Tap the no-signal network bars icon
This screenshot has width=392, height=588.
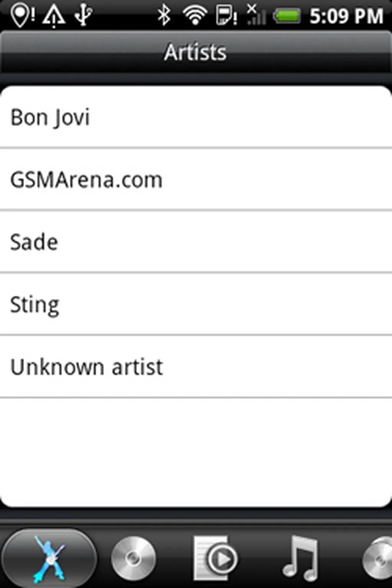[256, 15]
